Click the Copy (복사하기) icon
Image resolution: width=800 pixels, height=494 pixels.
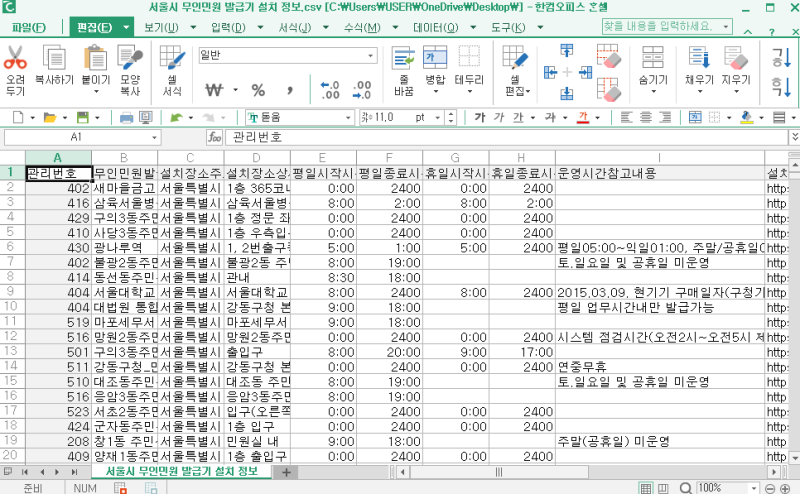point(54,58)
